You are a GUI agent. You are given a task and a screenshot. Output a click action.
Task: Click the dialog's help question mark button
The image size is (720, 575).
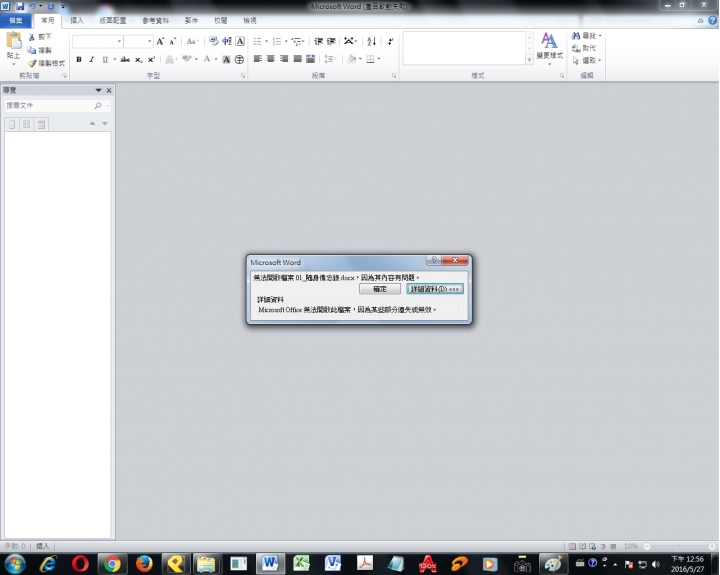(434, 260)
